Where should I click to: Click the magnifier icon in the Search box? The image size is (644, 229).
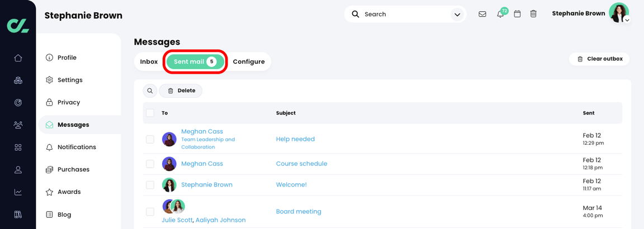[x=356, y=14]
